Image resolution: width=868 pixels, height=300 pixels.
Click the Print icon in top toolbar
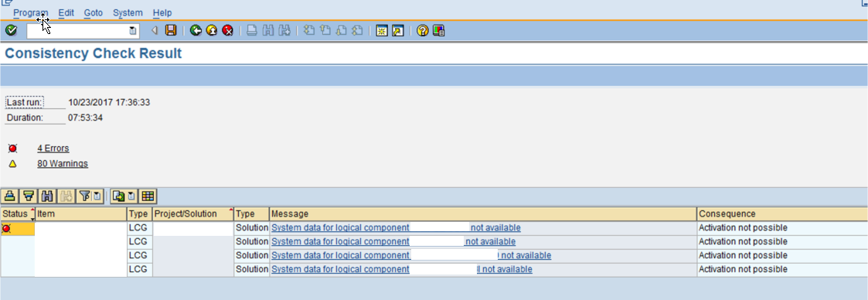(252, 31)
